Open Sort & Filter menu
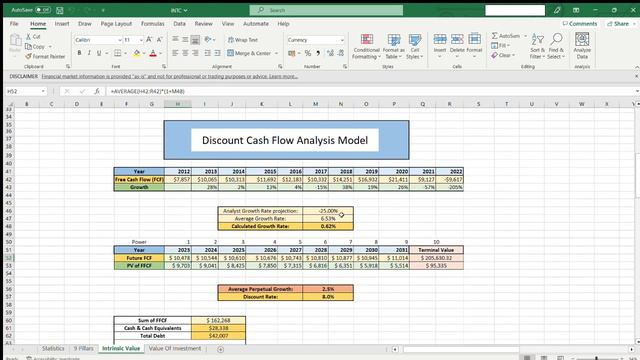The height and width of the screenshot is (360, 640). pyautogui.click(x=538, y=46)
